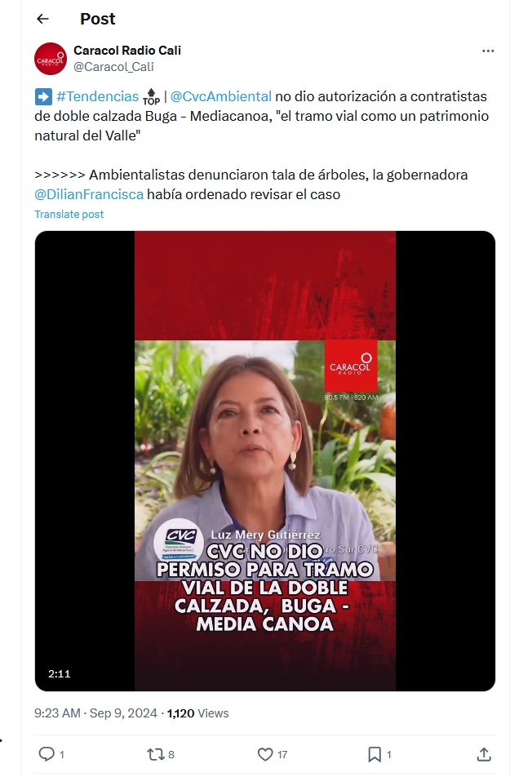Visit the @DilianFrancisca mention
This screenshot has width=532, height=777.
click(89, 194)
